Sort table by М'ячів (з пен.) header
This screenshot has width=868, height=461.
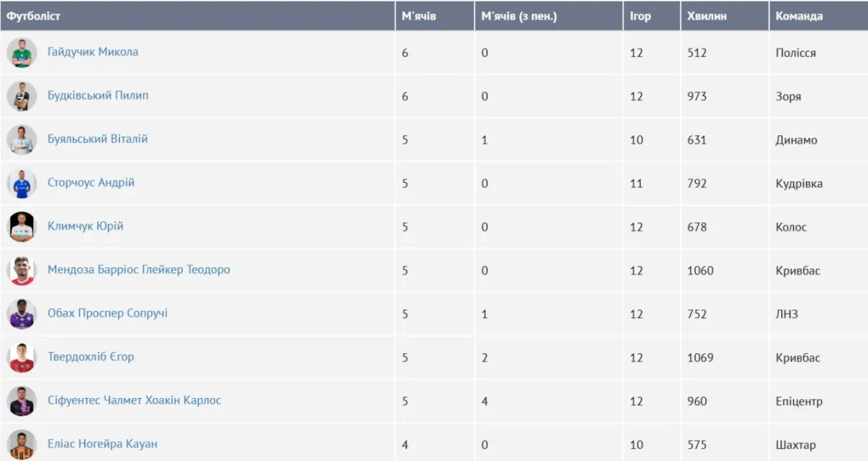point(519,16)
